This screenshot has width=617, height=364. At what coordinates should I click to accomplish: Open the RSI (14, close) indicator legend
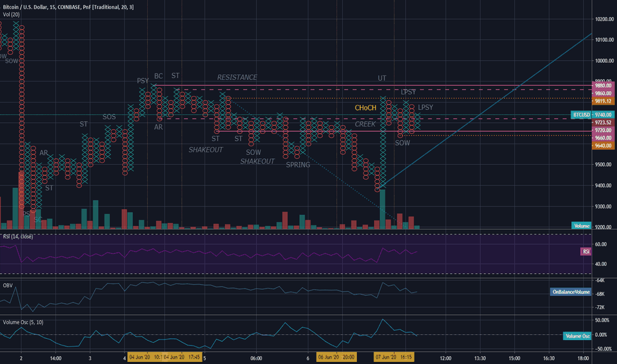point(18,236)
